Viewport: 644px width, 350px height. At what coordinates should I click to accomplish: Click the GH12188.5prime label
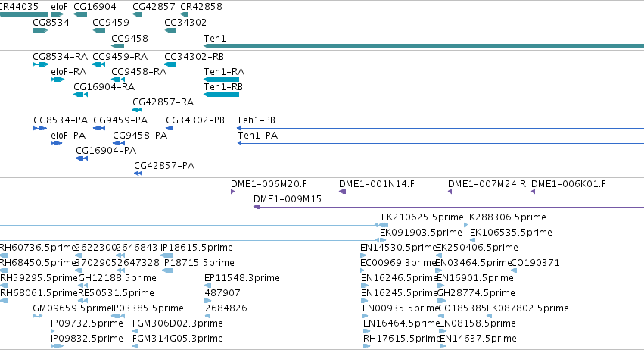pyautogui.click(x=117, y=278)
